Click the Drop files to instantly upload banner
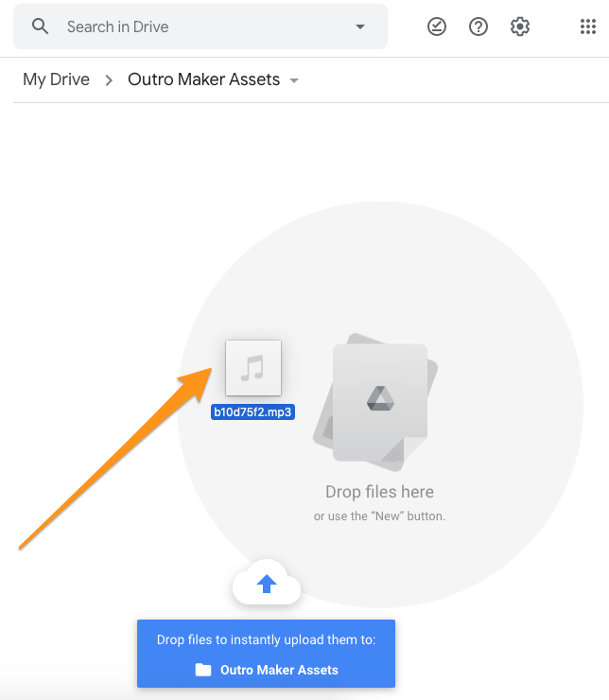 coord(266,654)
